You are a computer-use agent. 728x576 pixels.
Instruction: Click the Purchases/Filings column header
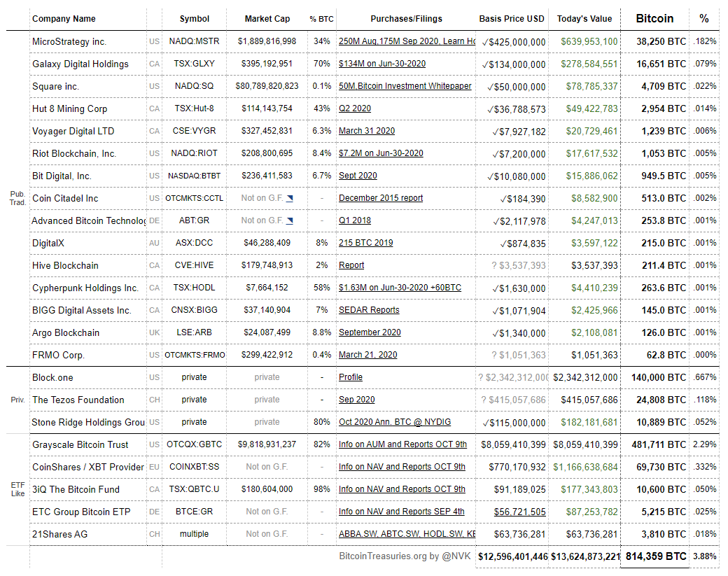click(x=406, y=19)
